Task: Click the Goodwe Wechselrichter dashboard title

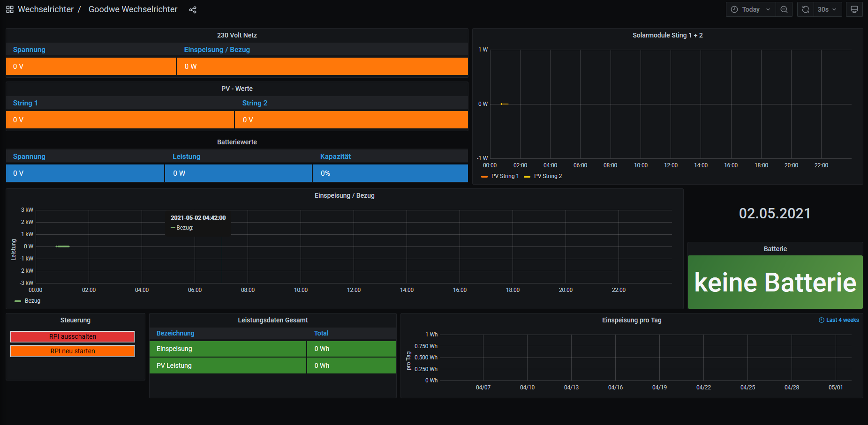Action: 133,9
